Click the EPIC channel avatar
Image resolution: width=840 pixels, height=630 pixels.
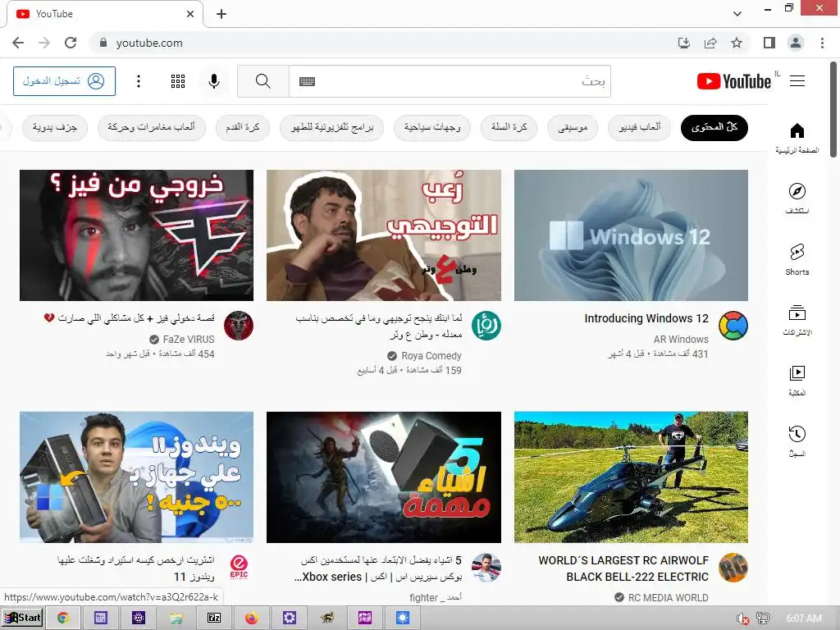click(239, 568)
